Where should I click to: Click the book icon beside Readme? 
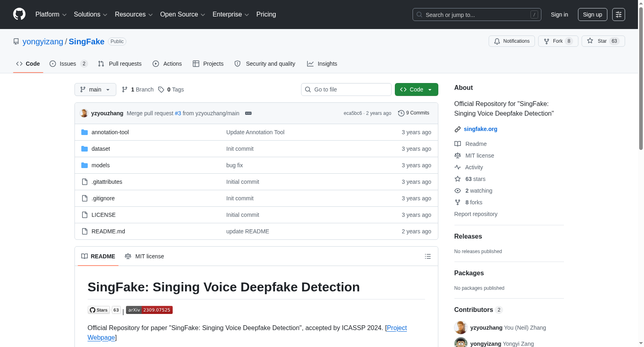458,144
